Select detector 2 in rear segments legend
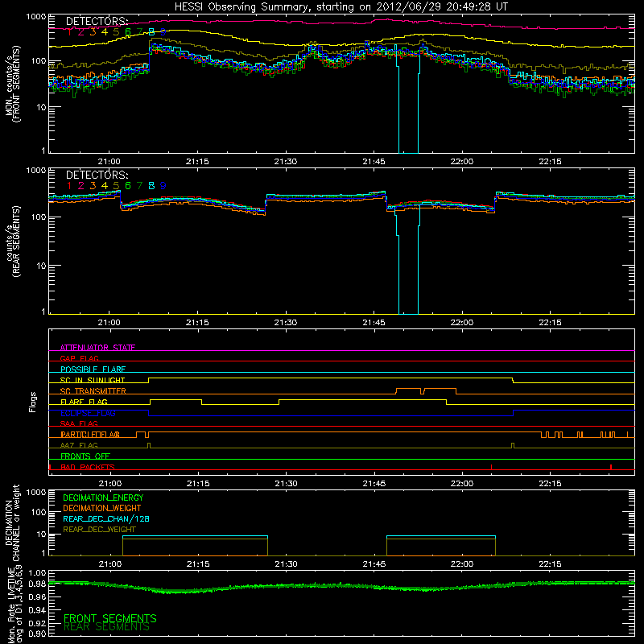This screenshot has width=644, height=644. point(81,186)
